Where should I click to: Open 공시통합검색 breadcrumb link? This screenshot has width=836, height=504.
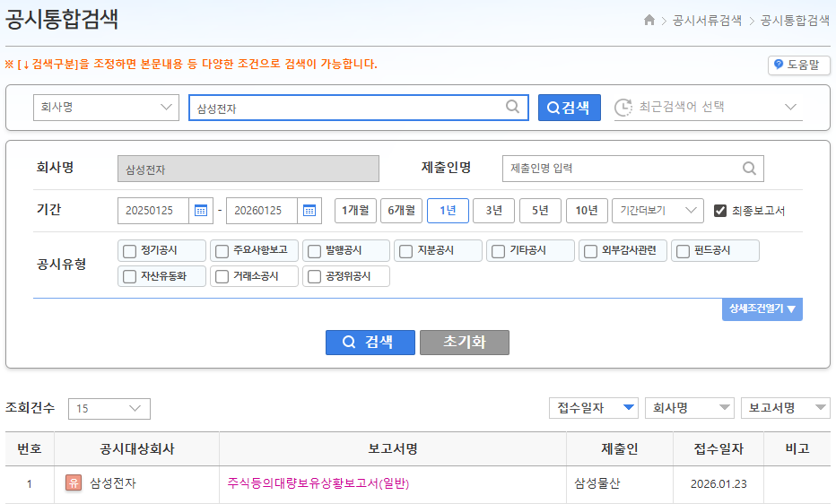coord(795,21)
